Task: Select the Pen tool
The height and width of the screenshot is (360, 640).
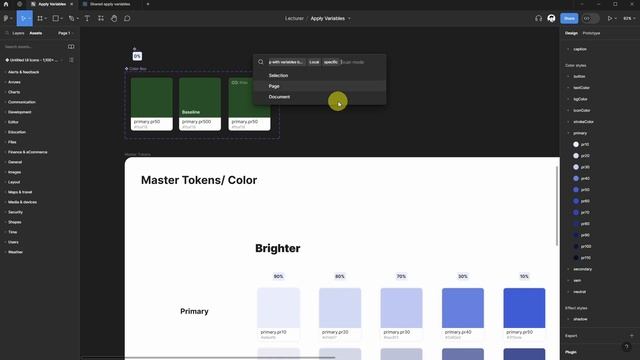Action: 72,18
